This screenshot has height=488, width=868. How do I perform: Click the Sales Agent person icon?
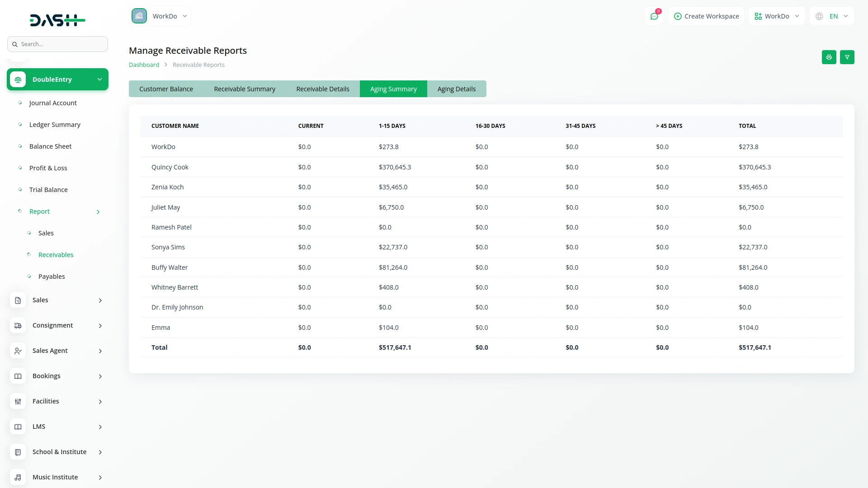click(x=18, y=351)
